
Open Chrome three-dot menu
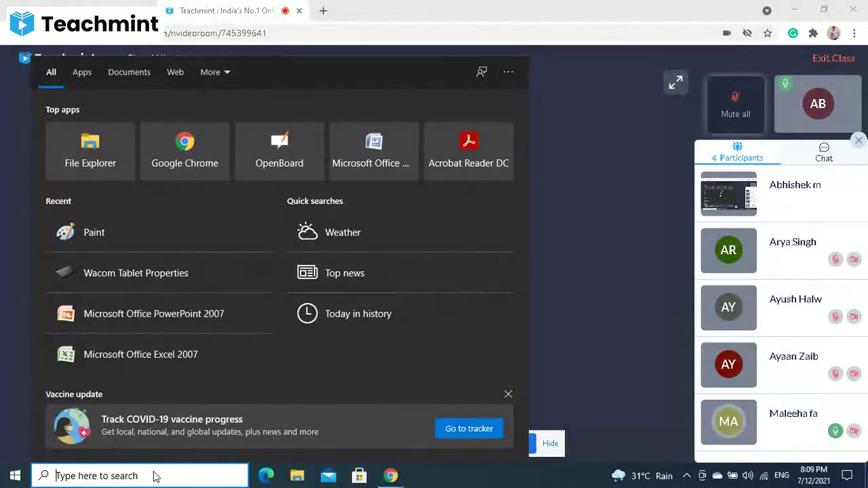coord(854,33)
